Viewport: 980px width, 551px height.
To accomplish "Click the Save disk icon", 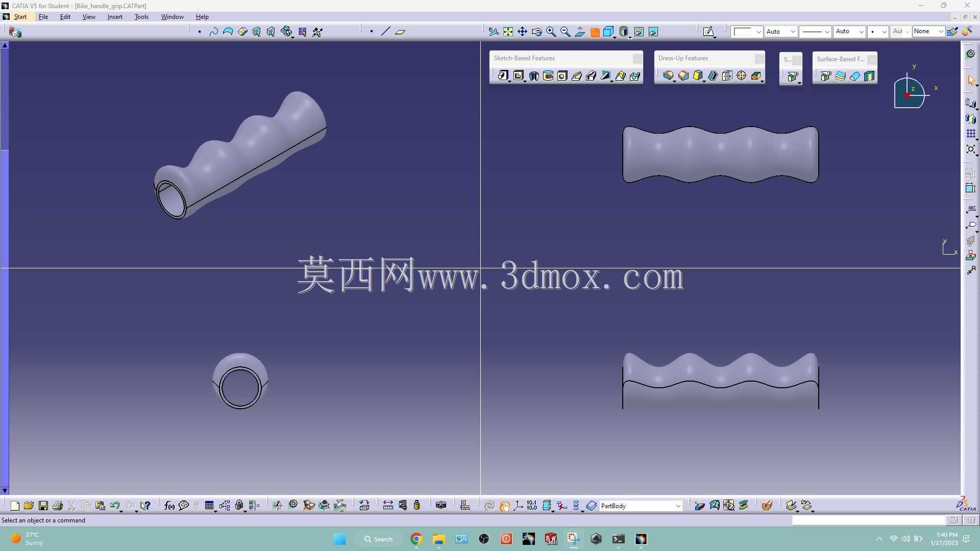I will coord(43,506).
